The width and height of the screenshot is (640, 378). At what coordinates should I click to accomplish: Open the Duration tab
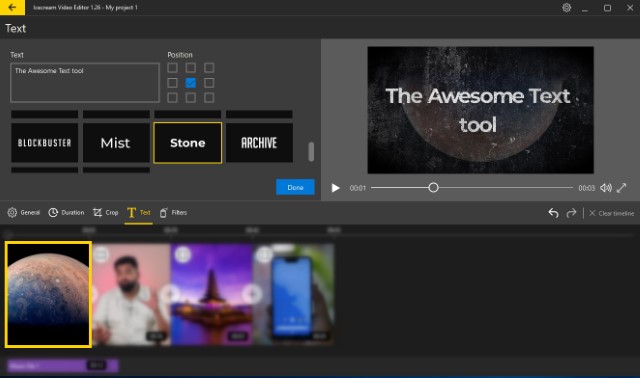(x=66, y=212)
